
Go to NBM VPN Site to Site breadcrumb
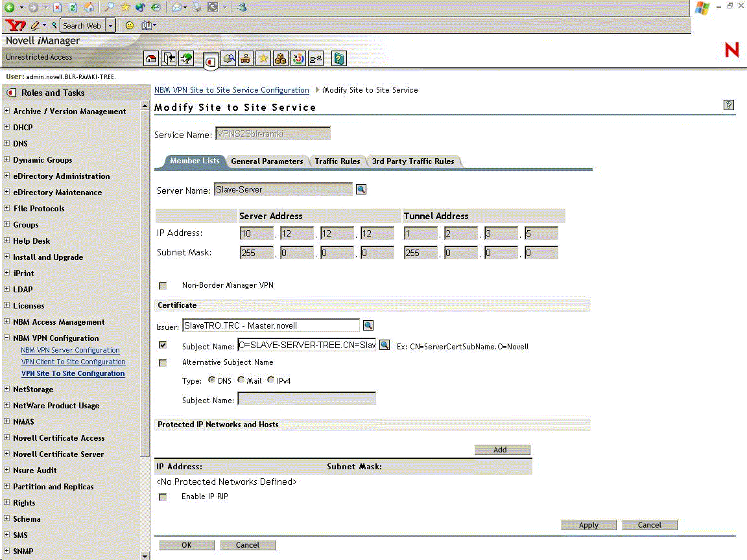click(x=231, y=90)
